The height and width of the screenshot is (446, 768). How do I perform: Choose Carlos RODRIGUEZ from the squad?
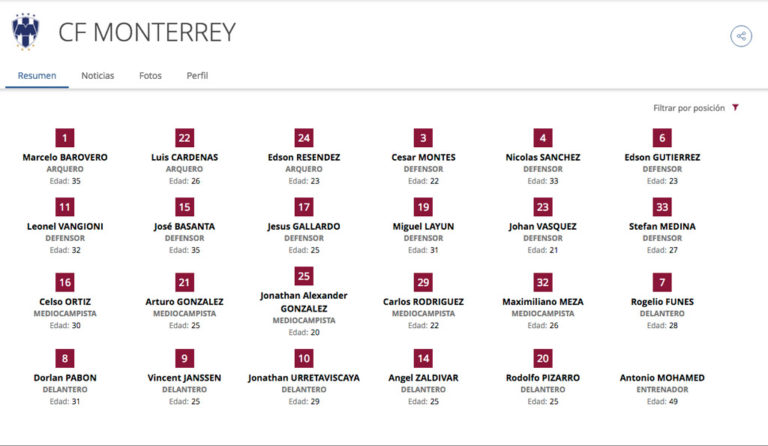point(423,302)
